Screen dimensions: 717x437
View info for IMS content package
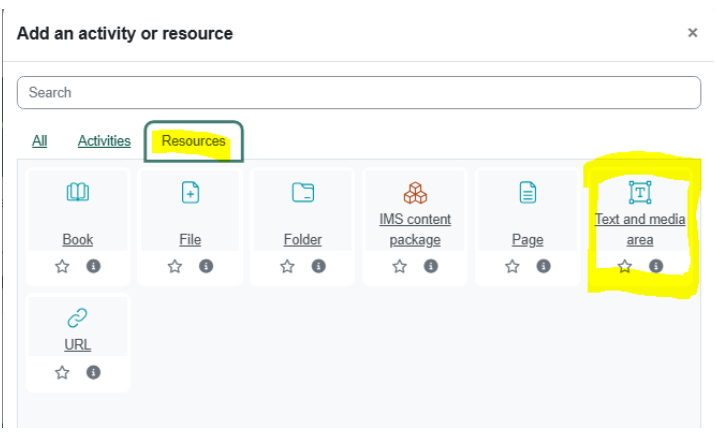pyautogui.click(x=431, y=266)
